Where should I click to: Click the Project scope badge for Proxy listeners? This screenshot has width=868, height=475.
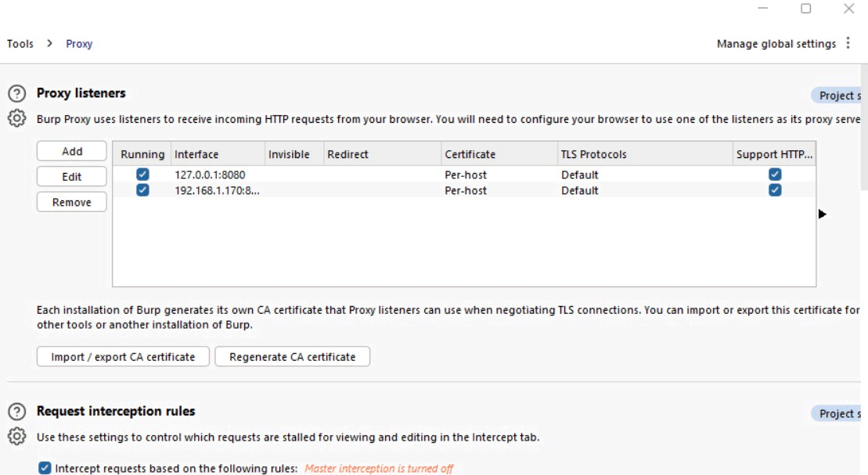point(837,95)
